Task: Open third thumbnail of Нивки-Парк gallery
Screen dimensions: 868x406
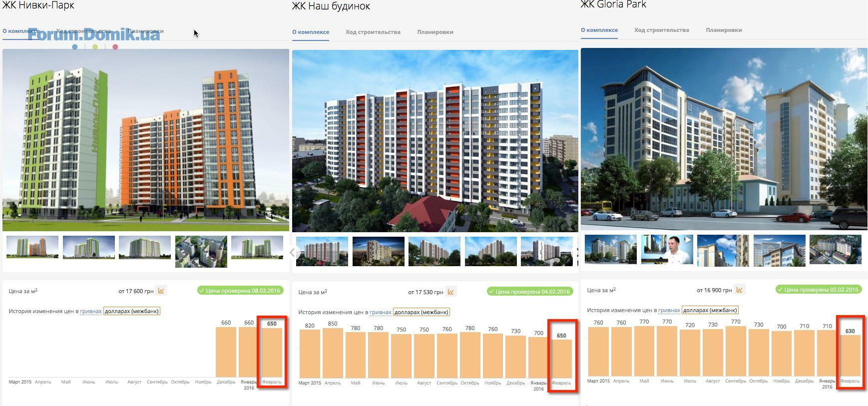Action: pos(145,247)
